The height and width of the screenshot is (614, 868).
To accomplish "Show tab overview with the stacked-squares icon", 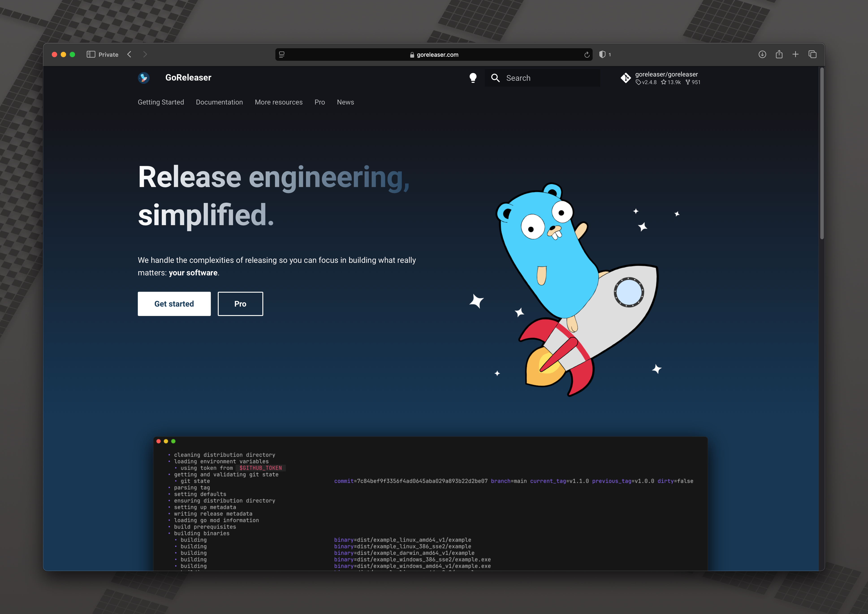I will (813, 54).
